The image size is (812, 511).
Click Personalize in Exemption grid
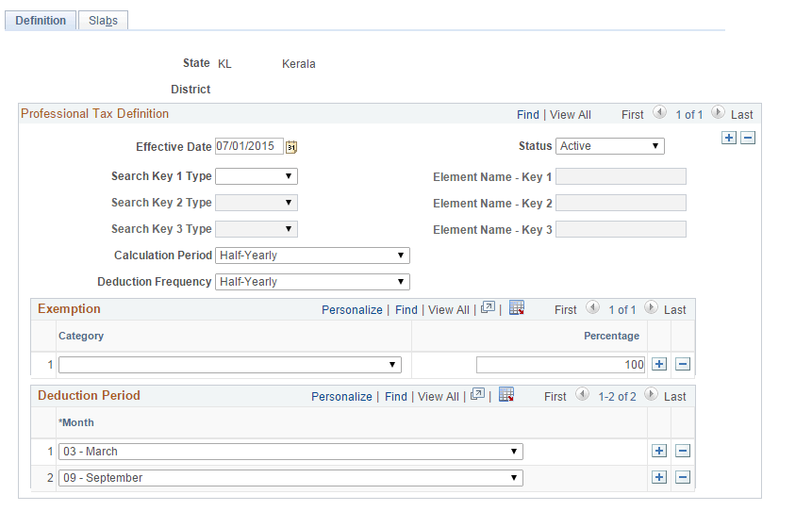point(352,310)
